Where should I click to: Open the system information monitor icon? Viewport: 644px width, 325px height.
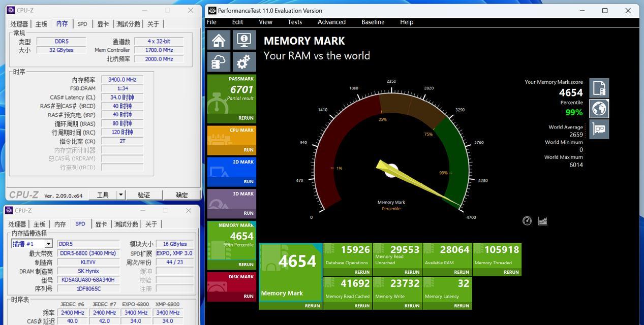click(244, 40)
